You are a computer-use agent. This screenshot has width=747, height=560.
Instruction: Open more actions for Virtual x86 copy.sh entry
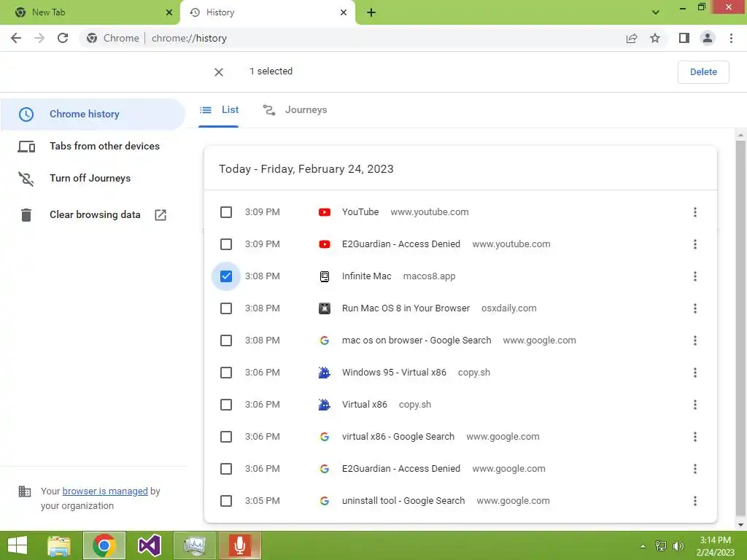tap(695, 405)
